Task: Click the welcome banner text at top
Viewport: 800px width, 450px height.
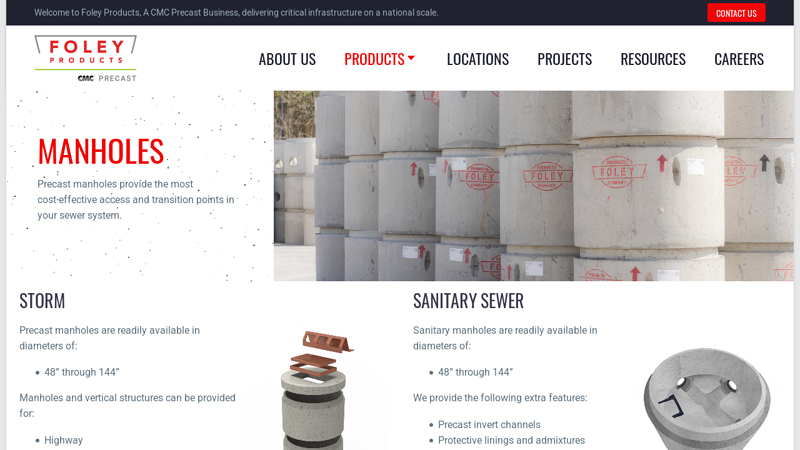Action: (236, 13)
